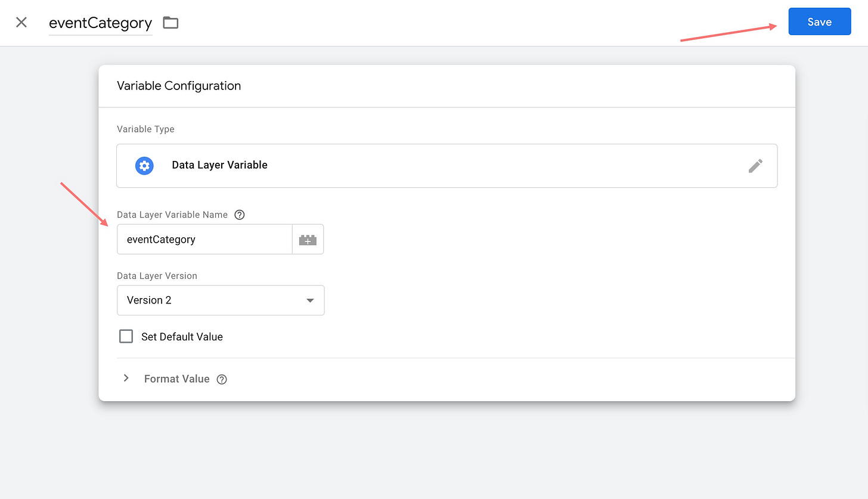Edit variable type using the pencil icon

click(755, 166)
